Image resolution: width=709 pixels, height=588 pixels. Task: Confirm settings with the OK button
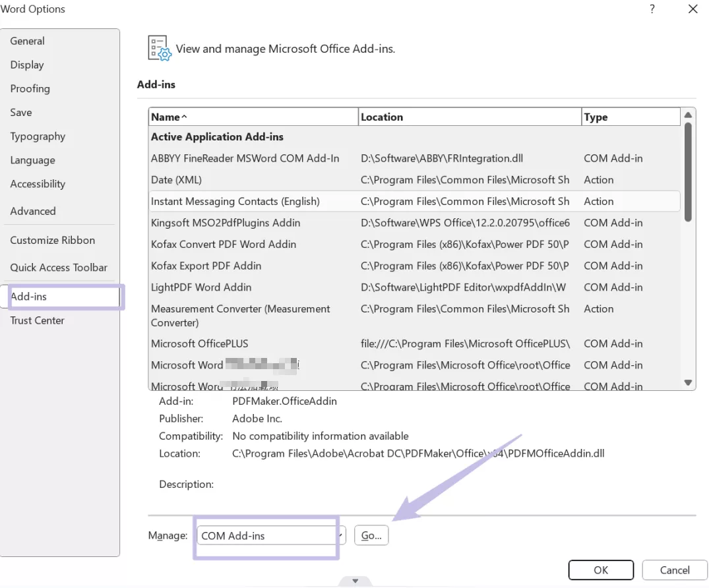click(601, 570)
